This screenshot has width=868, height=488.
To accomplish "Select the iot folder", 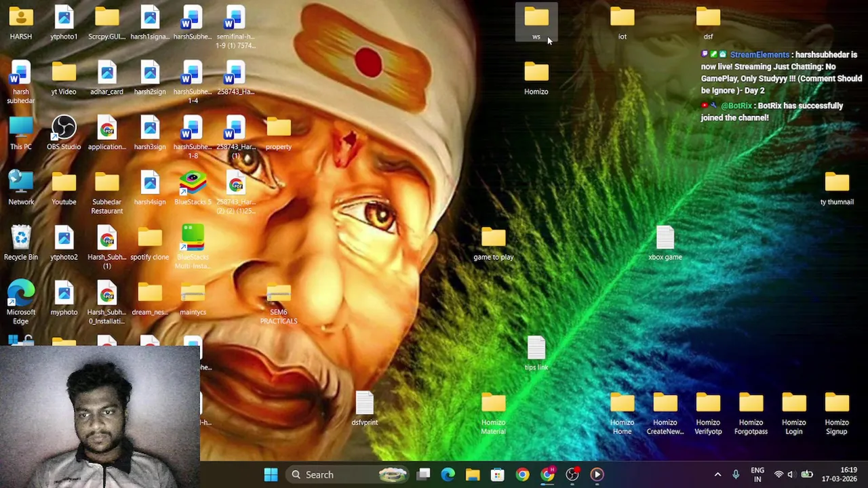I will pyautogui.click(x=623, y=23).
